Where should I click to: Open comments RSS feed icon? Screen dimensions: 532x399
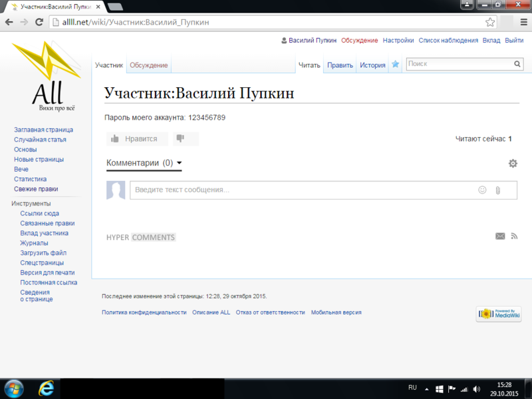click(x=514, y=236)
